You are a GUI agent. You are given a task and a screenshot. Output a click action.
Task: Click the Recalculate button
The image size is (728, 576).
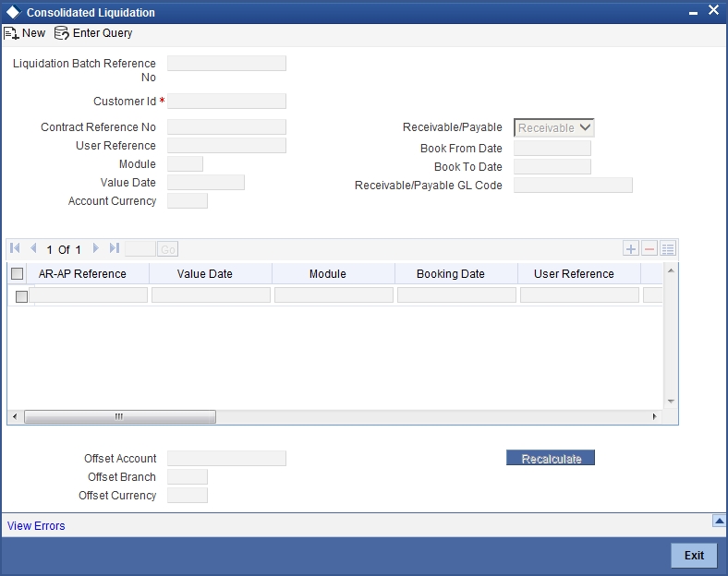(x=551, y=458)
